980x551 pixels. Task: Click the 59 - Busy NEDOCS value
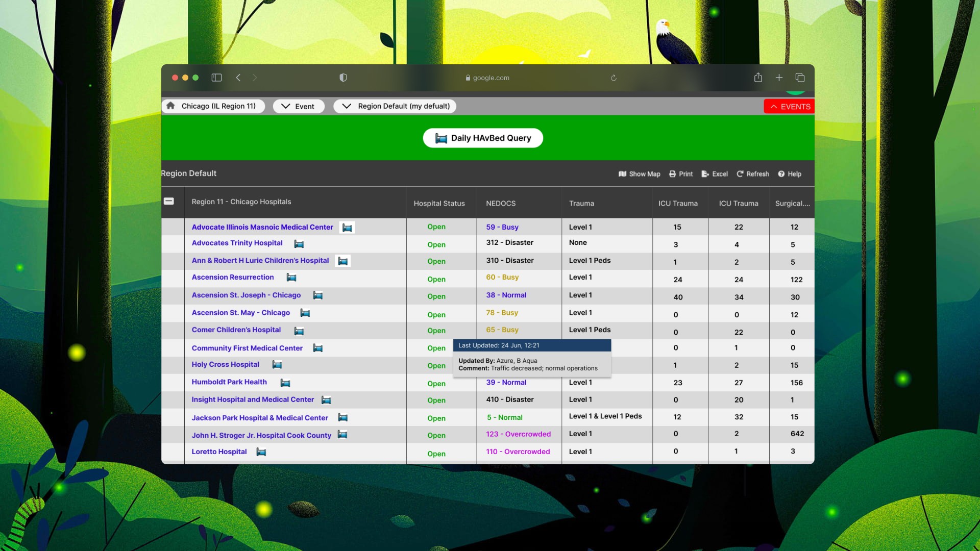(502, 227)
